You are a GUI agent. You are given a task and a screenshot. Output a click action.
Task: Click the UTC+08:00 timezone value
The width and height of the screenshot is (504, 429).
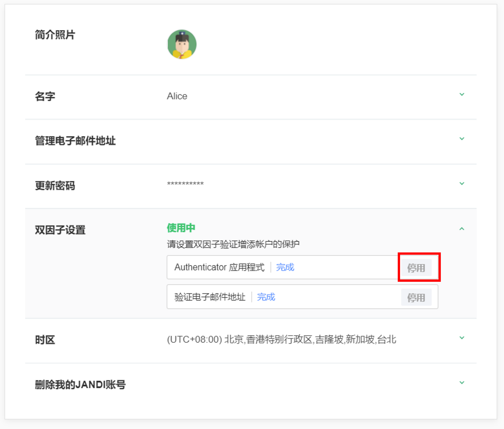281,339
